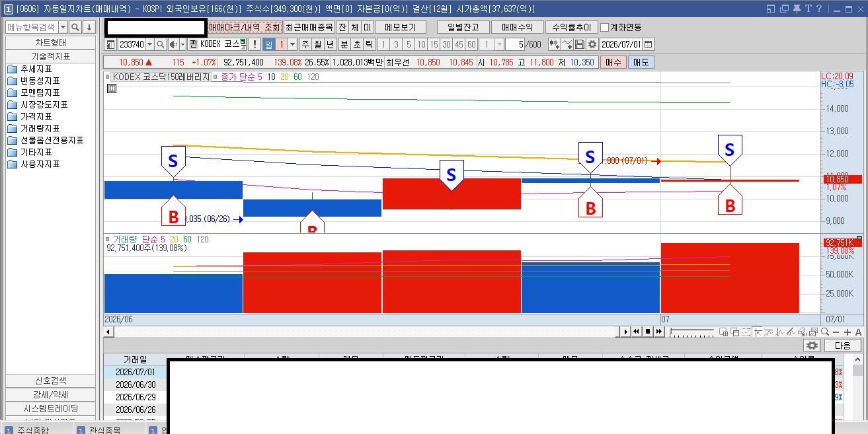The width and height of the screenshot is (868, 434).
Task: Open chart settings gear next to date field
Action: [x=592, y=44]
